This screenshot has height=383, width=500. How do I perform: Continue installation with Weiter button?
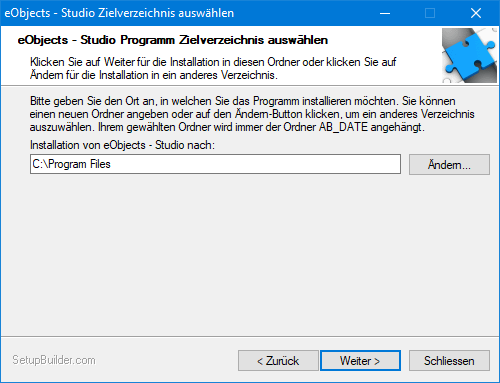pyautogui.click(x=360, y=360)
